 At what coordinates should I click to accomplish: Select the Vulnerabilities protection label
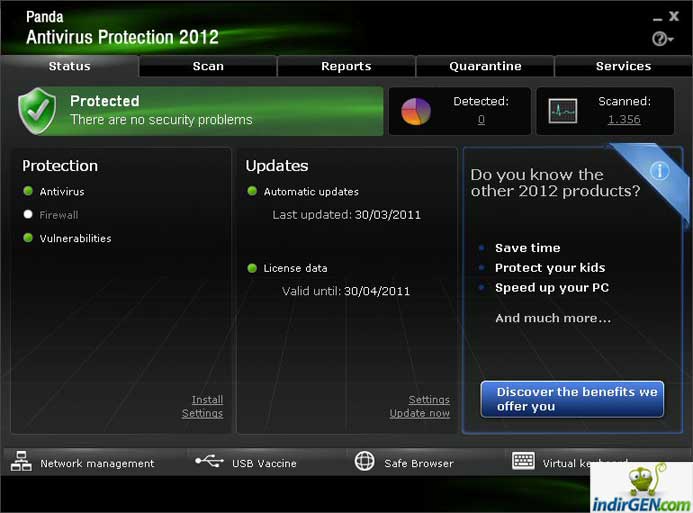pyautogui.click(x=75, y=239)
